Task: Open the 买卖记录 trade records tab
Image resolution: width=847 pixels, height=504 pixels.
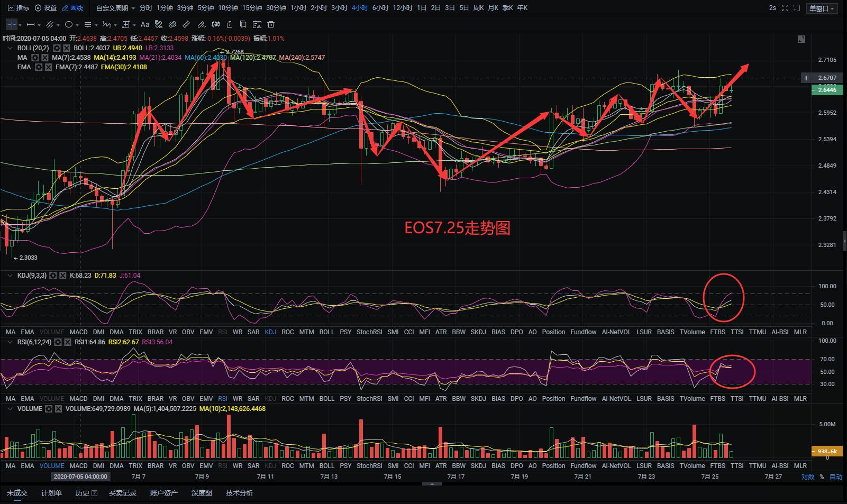Action: [x=123, y=493]
